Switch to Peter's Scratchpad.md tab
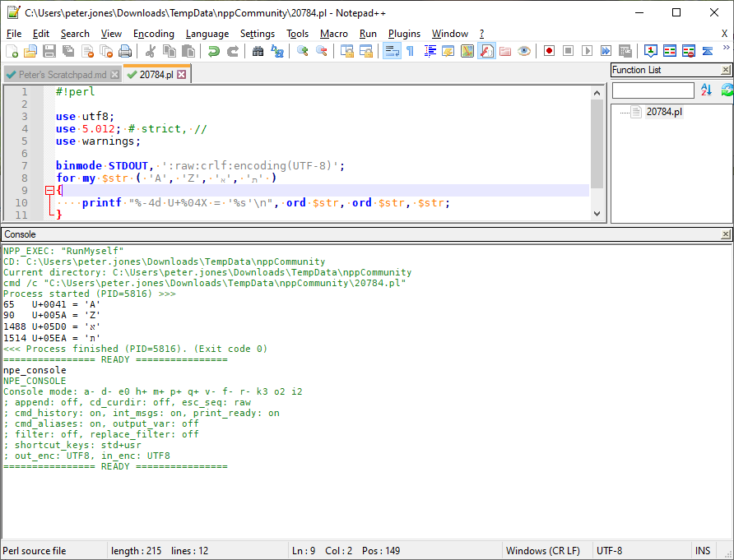The width and height of the screenshot is (734, 560). click(63, 75)
